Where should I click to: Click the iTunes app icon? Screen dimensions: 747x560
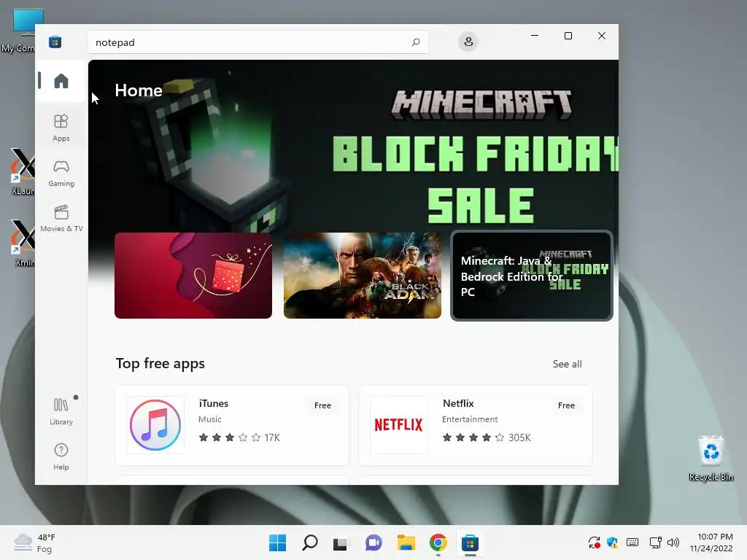(x=155, y=425)
